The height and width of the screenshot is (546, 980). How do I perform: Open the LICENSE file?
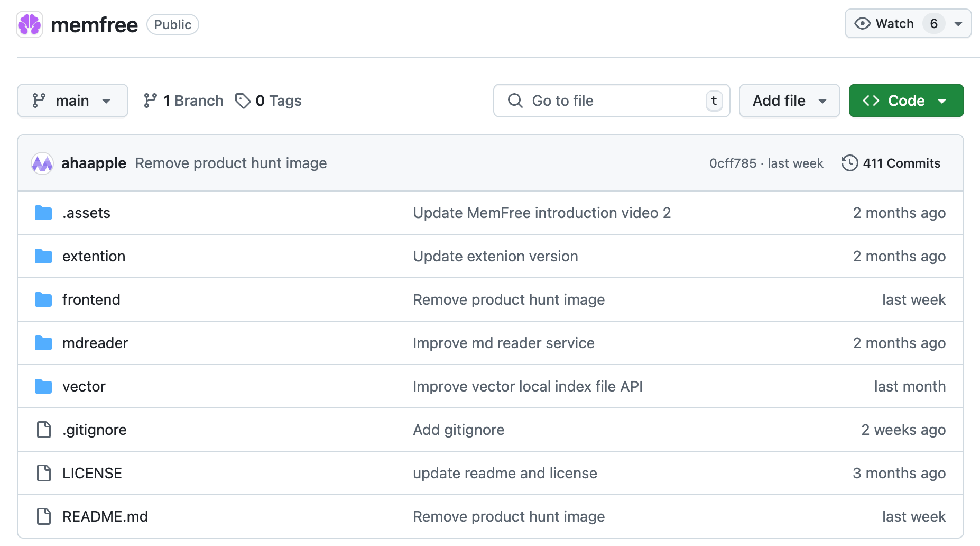92,473
